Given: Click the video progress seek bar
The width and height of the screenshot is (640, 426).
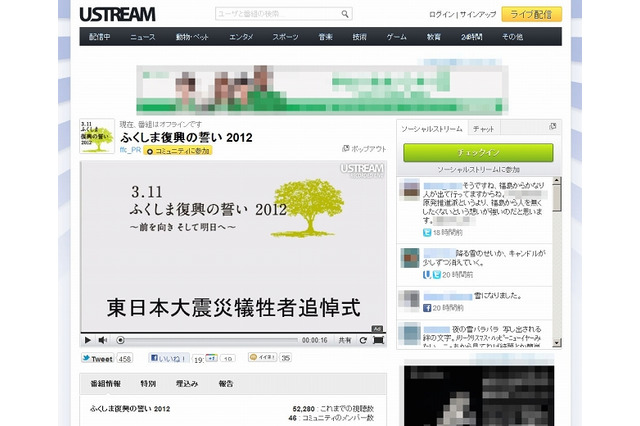Looking at the screenshot, I should coord(207,340).
